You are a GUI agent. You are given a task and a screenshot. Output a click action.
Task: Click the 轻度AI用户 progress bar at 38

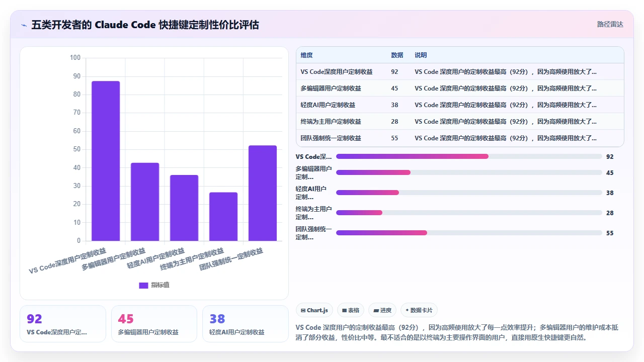(469, 193)
